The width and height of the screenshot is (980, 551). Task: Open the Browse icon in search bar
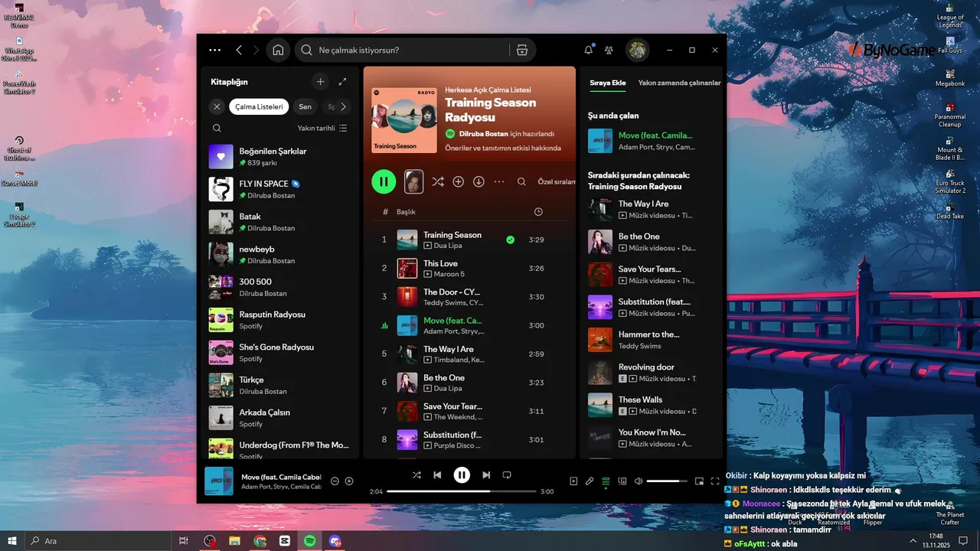coord(522,50)
